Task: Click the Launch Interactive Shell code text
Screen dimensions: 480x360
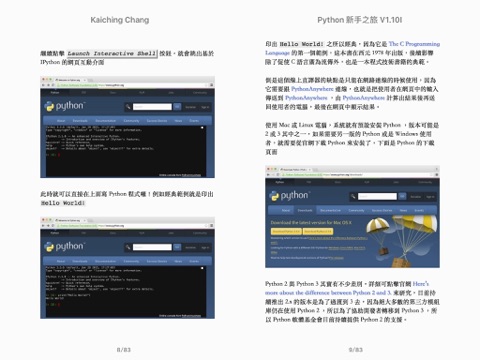Action: (x=112, y=53)
